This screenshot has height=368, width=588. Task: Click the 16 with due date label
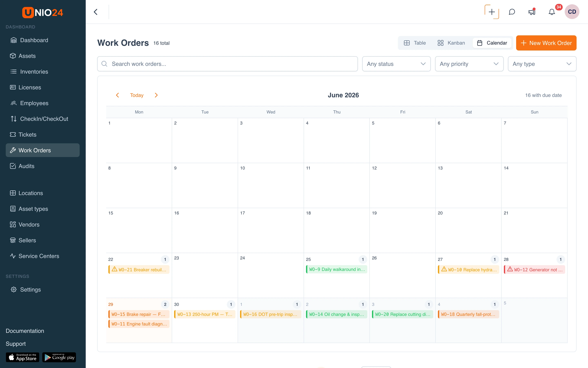tap(543, 95)
